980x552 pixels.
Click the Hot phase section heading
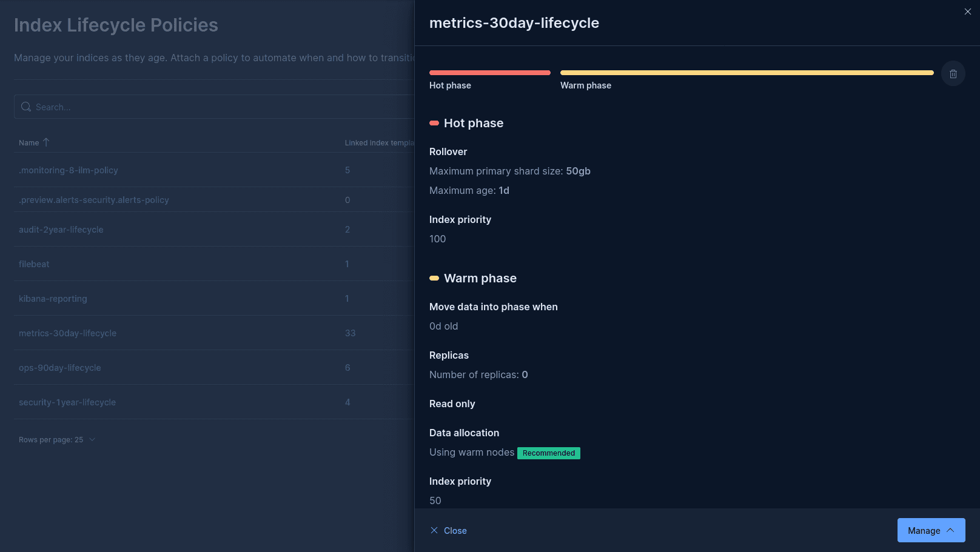click(474, 123)
